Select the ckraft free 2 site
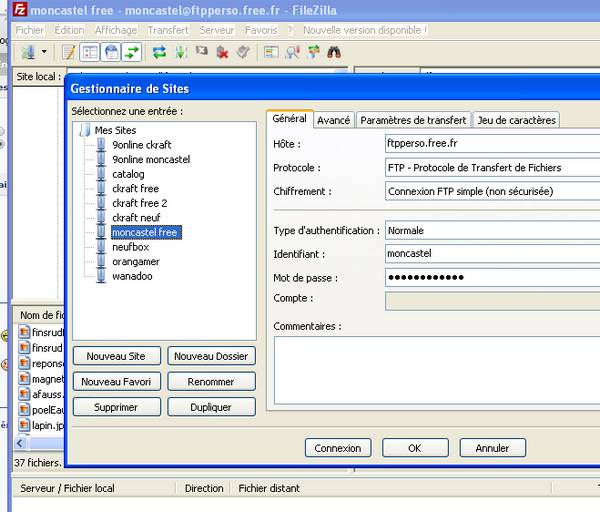Image resolution: width=600 pixels, height=512 pixels. [140, 203]
